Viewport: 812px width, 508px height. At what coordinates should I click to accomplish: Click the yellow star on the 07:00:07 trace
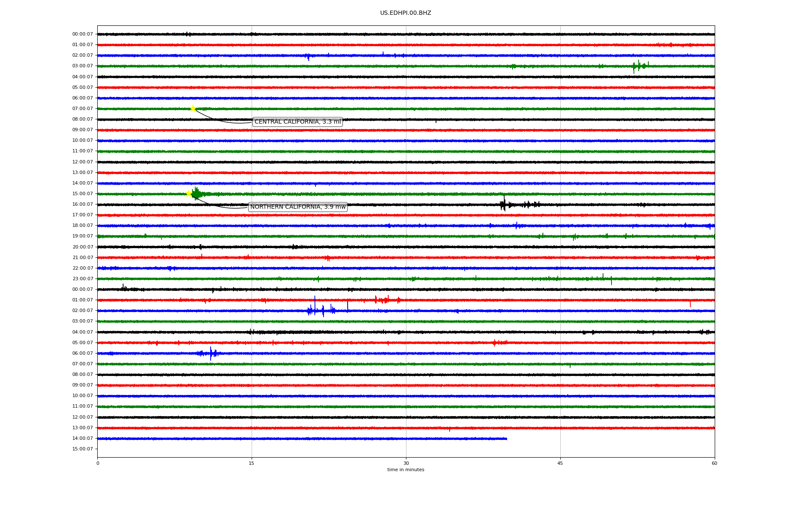(x=193, y=108)
